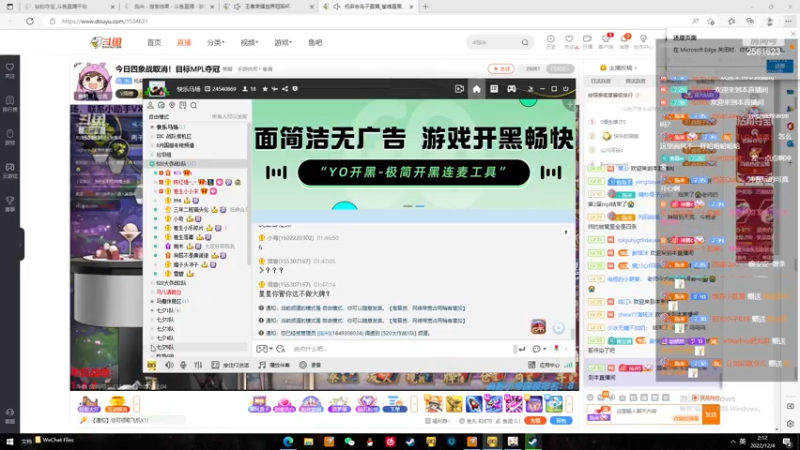Click in the voice chat message input field

pos(401,349)
